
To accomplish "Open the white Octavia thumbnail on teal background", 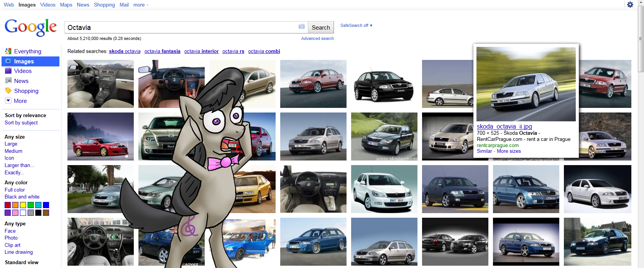I will [384, 189].
